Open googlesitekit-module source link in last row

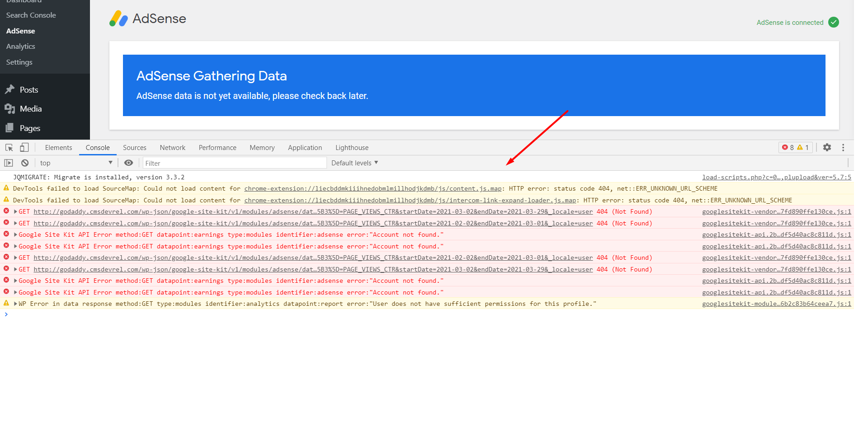point(777,304)
